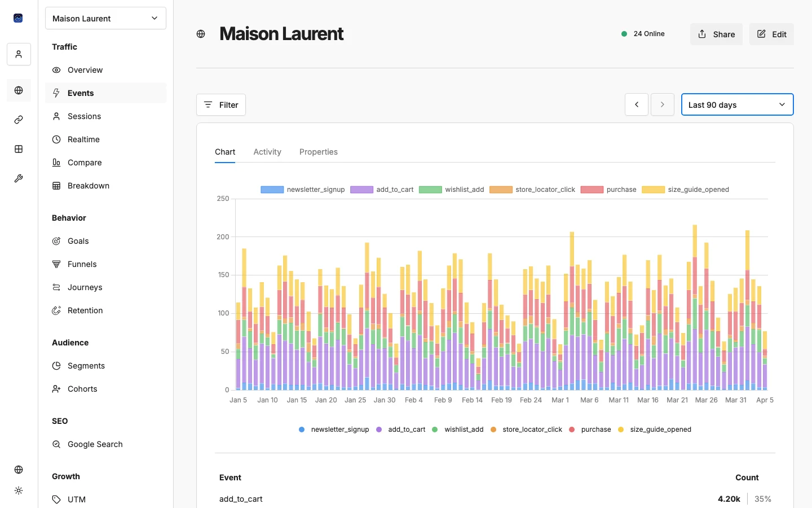Click the Share button
This screenshot has width=812, height=508.
(716, 34)
